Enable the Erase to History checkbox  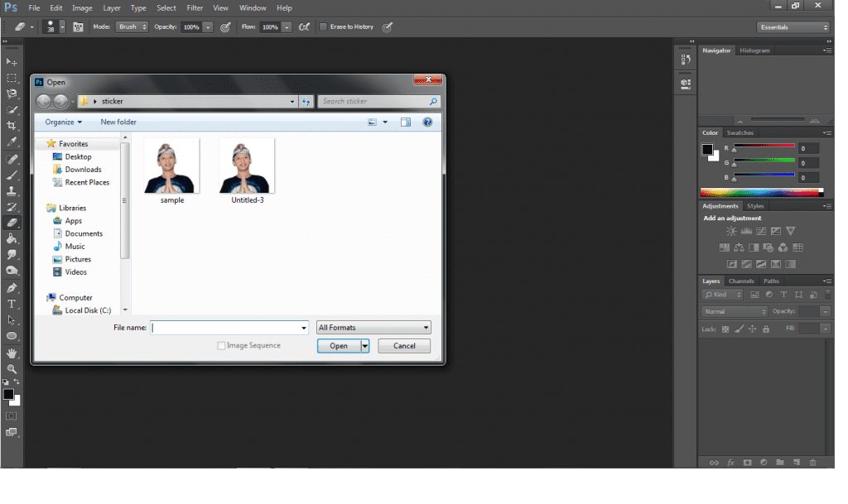point(323,27)
